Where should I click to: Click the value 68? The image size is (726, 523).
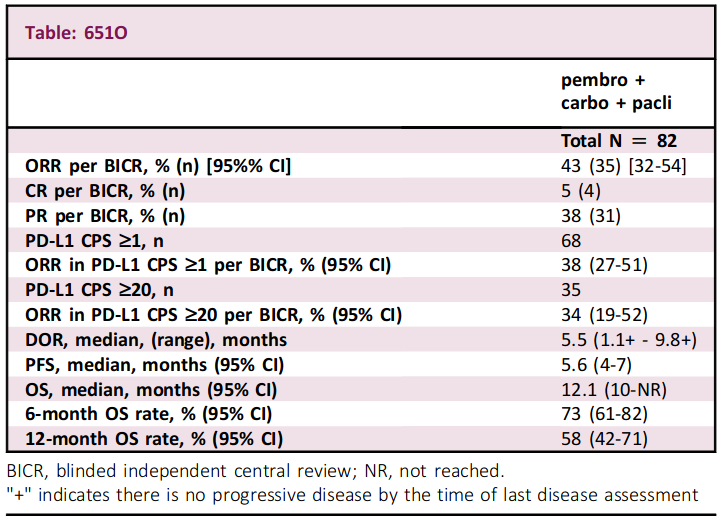571,241
